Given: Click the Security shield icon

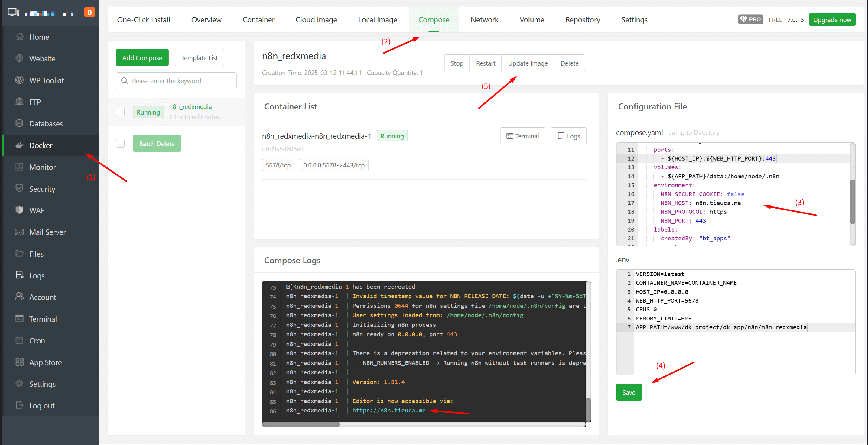Looking at the screenshot, I should coord(20,189).
